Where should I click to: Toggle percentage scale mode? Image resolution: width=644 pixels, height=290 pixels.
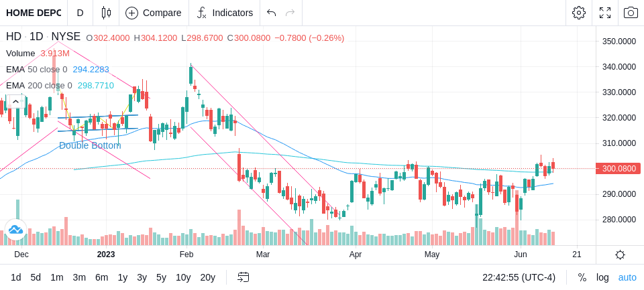click(x=582, y=278)
